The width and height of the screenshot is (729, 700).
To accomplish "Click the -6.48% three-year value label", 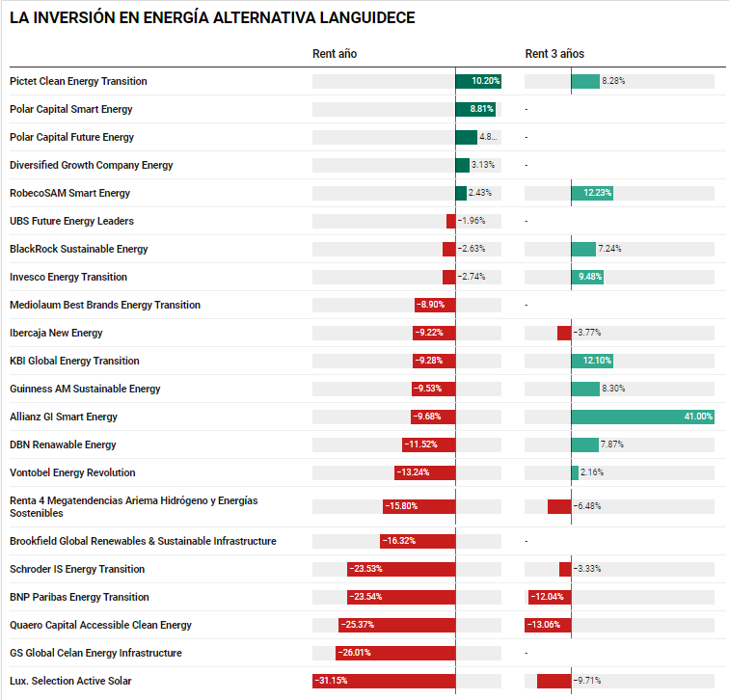I will [x=587, y=506].
